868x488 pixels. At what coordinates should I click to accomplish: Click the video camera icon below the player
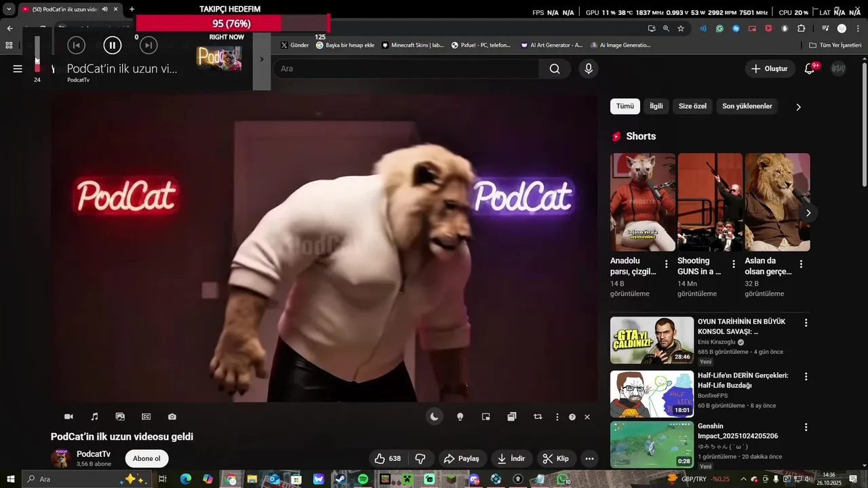click(x=68, y=417)
